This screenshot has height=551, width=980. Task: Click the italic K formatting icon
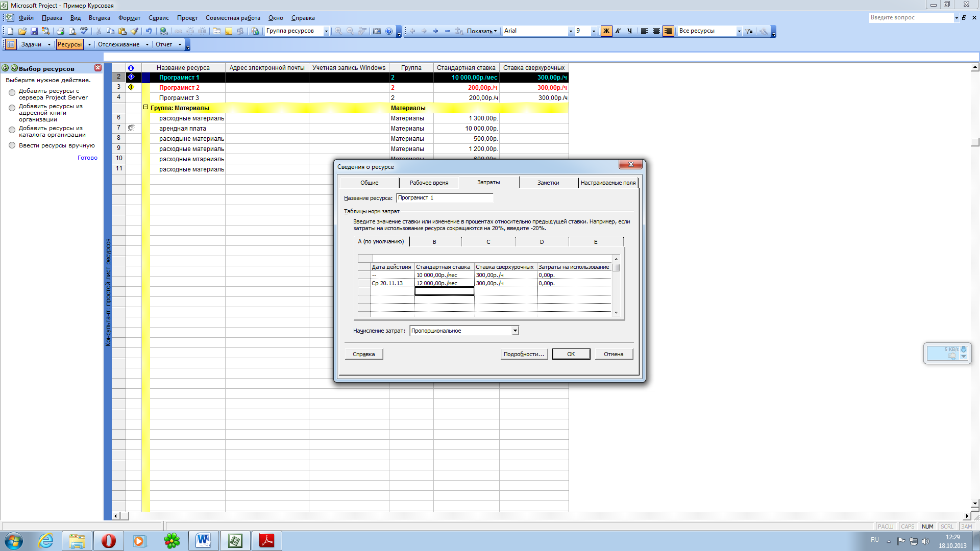(618, 31)
